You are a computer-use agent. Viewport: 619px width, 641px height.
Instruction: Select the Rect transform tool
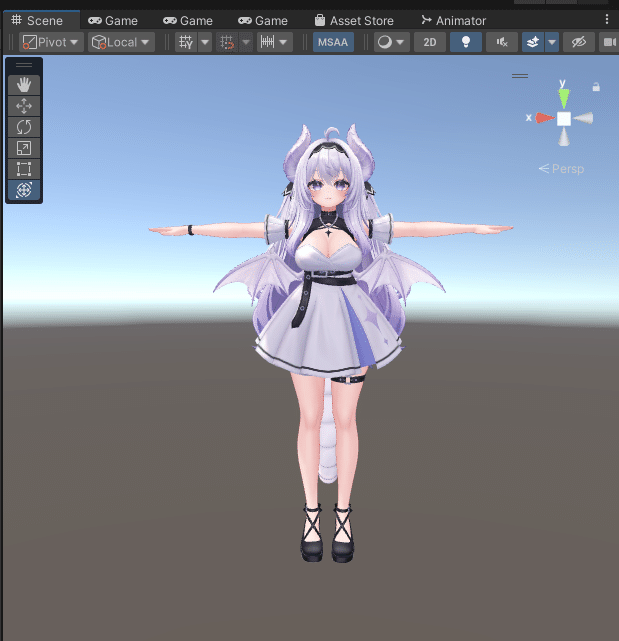(24, 169)
